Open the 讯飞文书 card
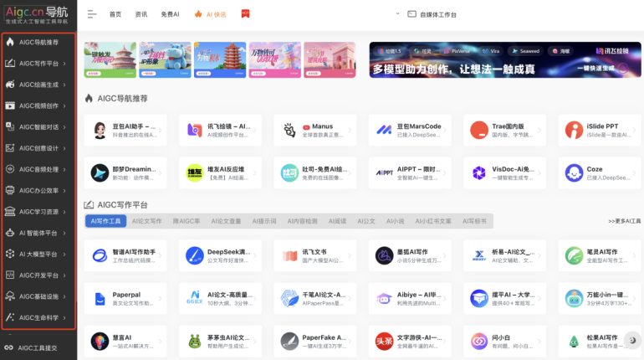Image resolution: width=644 pixels, height=360 pixels. pos(315,255)
